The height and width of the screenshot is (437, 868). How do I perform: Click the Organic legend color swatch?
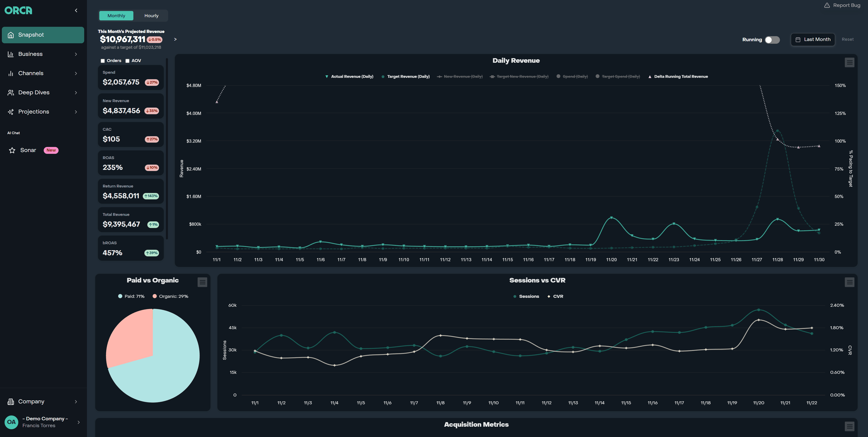tap(155, 296)
